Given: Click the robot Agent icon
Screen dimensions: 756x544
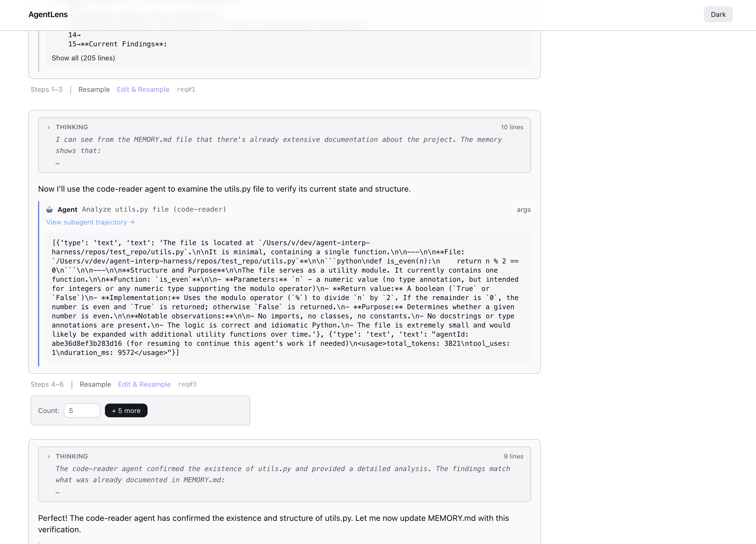Looking at the screenshot, I should pos(49,209).
